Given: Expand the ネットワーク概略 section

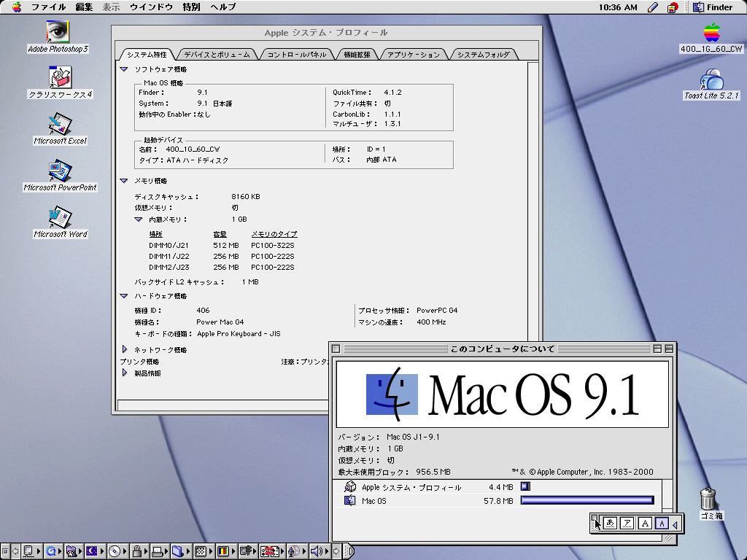Looking at the screenshot, I should 124,349.
